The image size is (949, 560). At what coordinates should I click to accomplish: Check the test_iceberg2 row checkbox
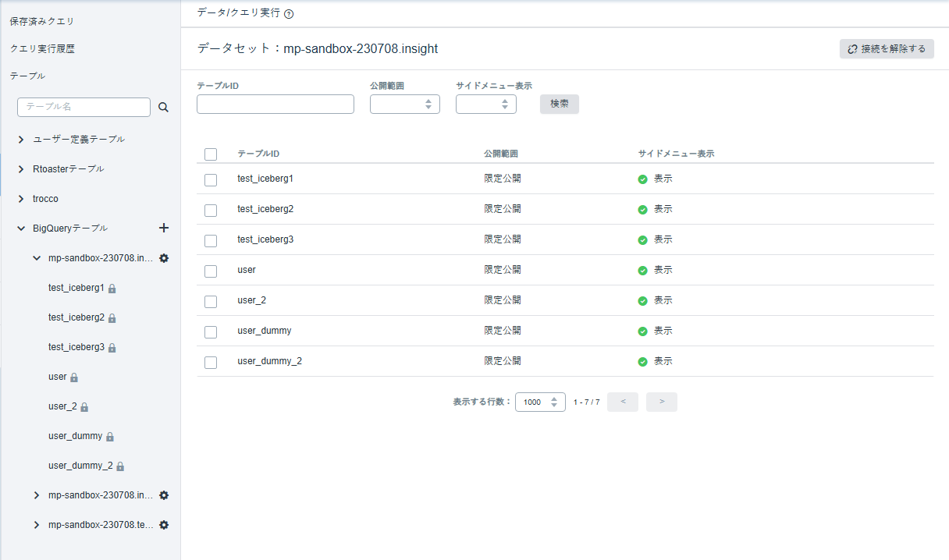point(211,211)
